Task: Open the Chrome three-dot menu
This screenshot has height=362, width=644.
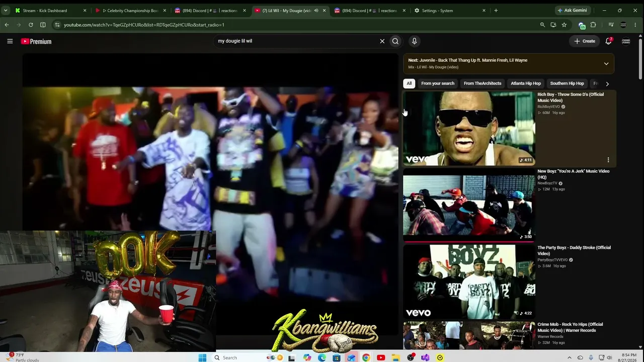Action: [635, 25]
